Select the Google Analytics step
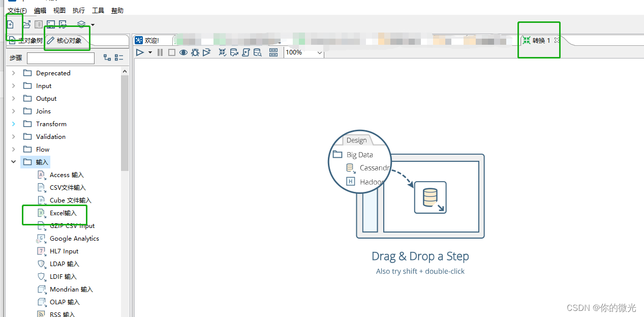Viewport: 644px width, 317px height. tap(68, 239)
